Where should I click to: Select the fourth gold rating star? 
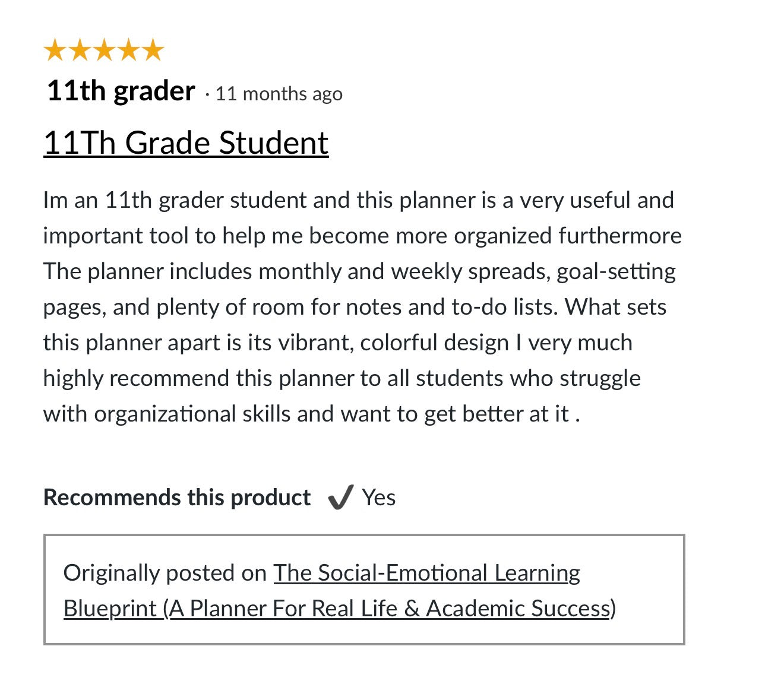tap(128, 50)
